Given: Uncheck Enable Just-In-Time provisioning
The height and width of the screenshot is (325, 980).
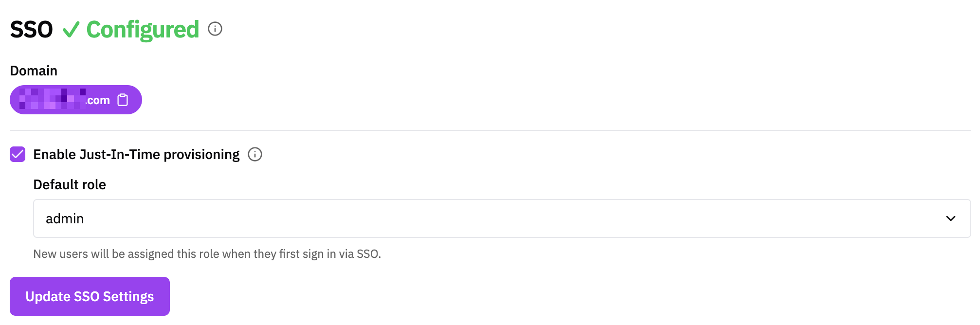Looking at the screenshot, I should pos(18,154).
